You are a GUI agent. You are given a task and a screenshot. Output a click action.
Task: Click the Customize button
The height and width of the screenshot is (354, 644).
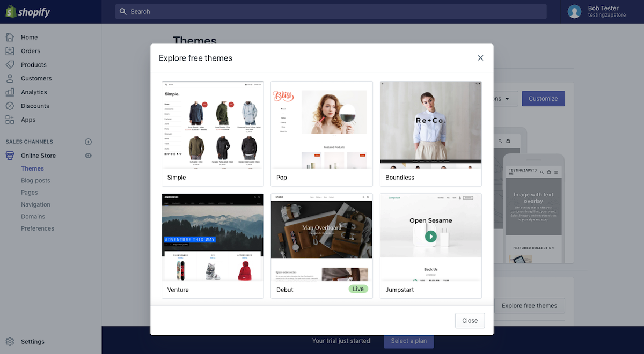[x=543, y=99]
